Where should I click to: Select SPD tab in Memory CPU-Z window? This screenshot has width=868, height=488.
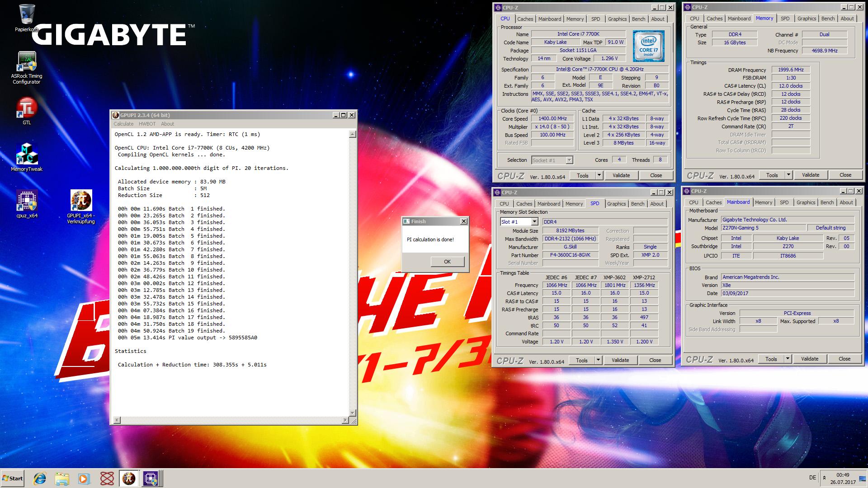tap(785, 19)
